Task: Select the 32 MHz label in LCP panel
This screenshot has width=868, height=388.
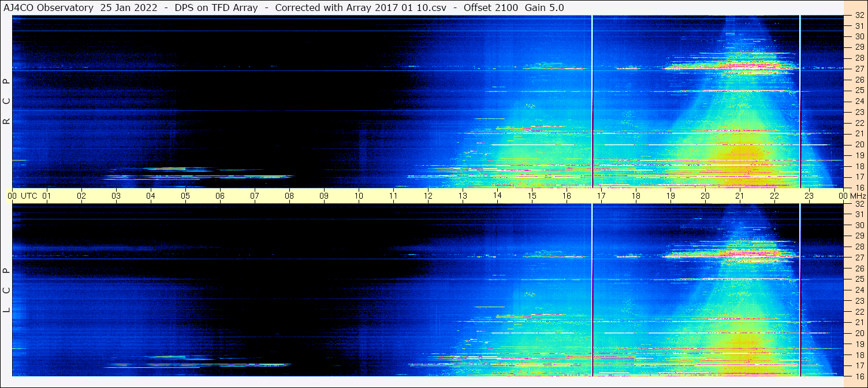Action: 859,204
